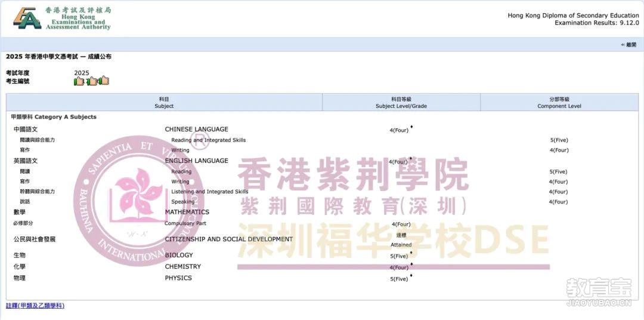Click the ENGLISH LANGUAGE subject label
Image resolution: width=644 pixels, height=320 pixels.
point(196,161)
